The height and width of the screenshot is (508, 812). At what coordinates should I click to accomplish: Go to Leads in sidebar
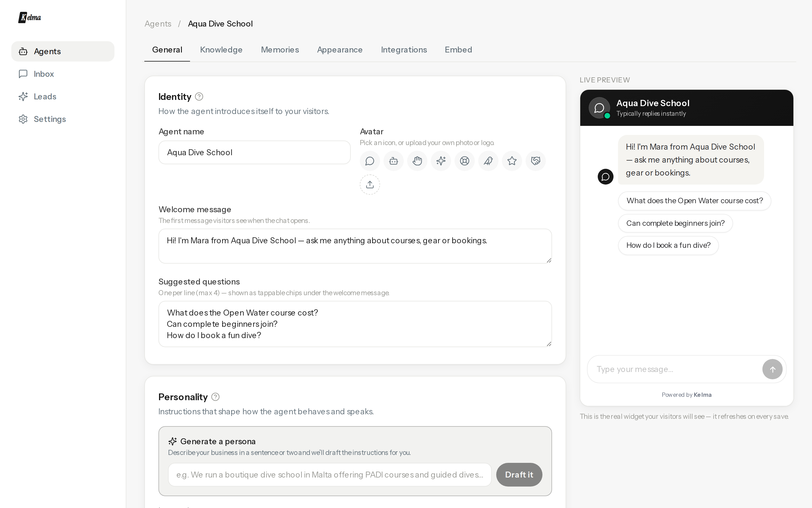tap(63, 97)
